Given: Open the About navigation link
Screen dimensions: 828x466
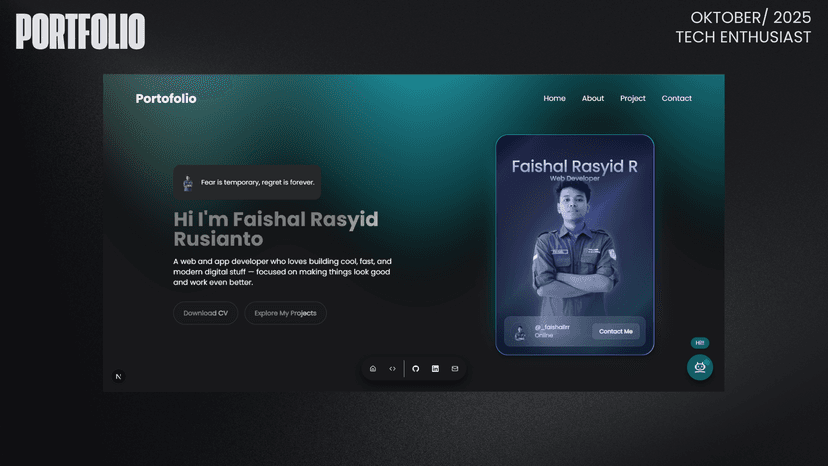Looking at the screenshot, I should coord(592,98).
